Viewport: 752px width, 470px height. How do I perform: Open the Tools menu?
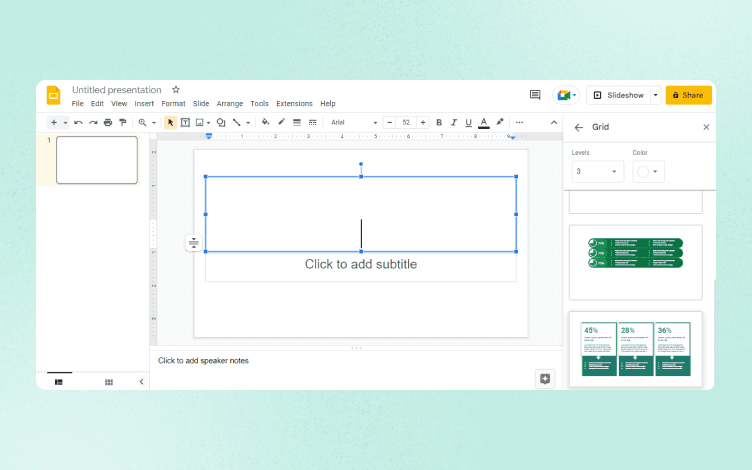[x=259, y=104]
